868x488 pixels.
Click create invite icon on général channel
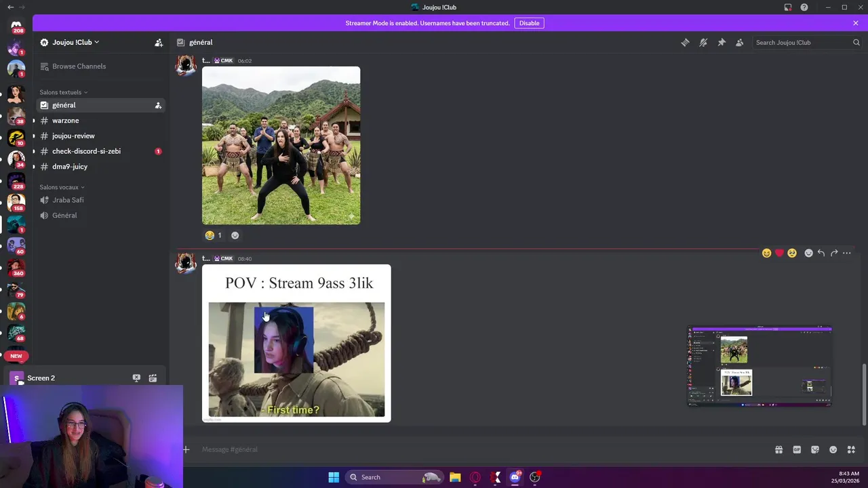click(x=158, y=105)
